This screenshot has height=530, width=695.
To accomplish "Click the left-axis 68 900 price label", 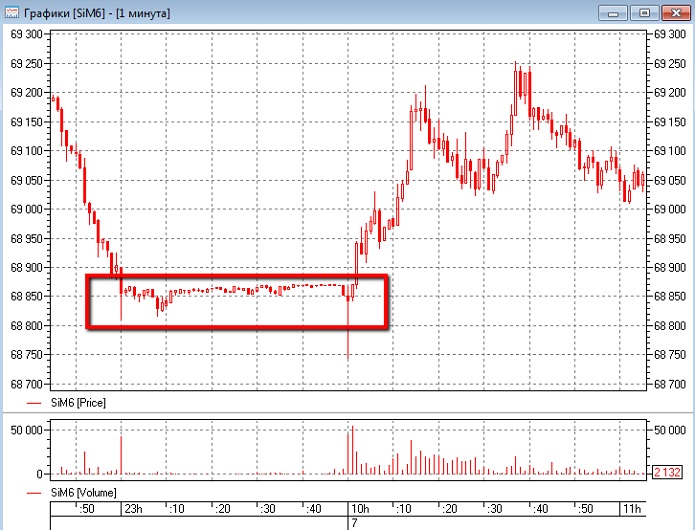I will 27,268.
